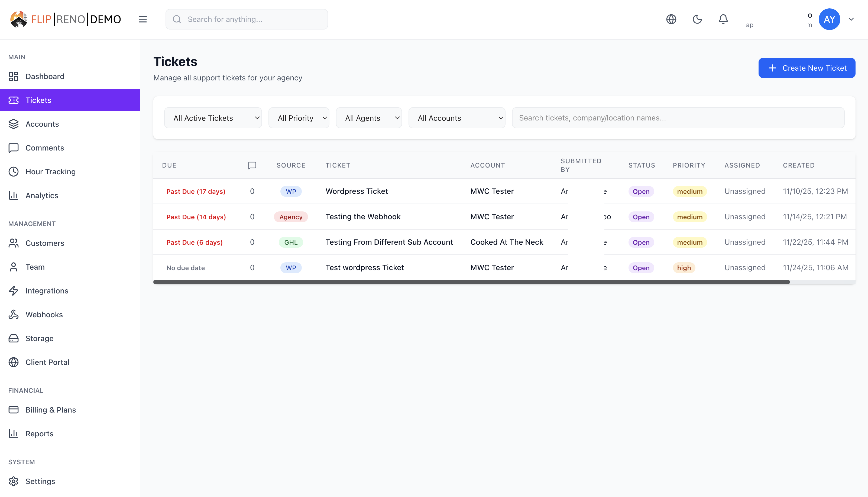Select All Accounts filter dropdown
Viewport: 868px width, 497px height.
click(x=456, y=118)
